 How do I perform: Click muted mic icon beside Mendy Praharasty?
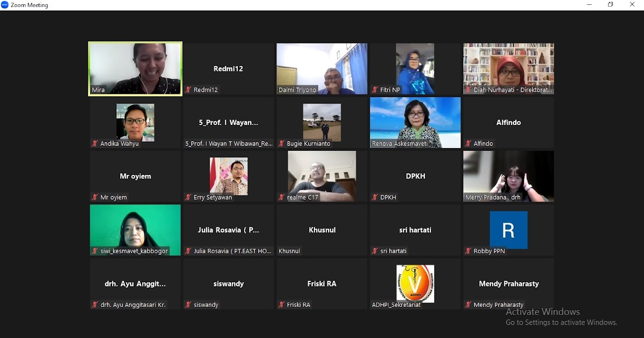point(469,305)
